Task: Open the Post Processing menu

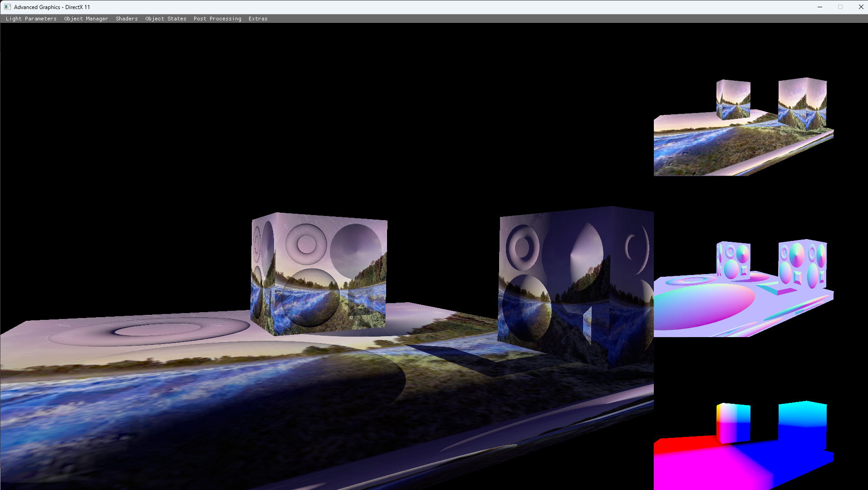Action: [217, 19]
